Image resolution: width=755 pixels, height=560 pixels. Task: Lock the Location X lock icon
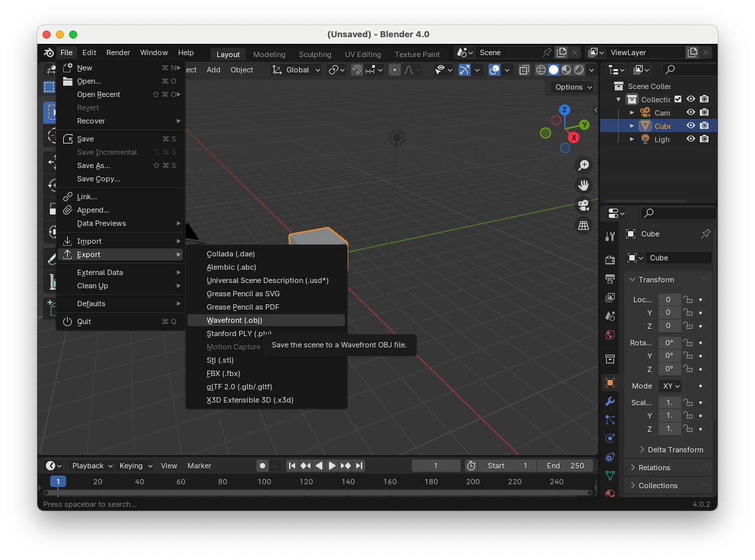click(x=688, y=300)
